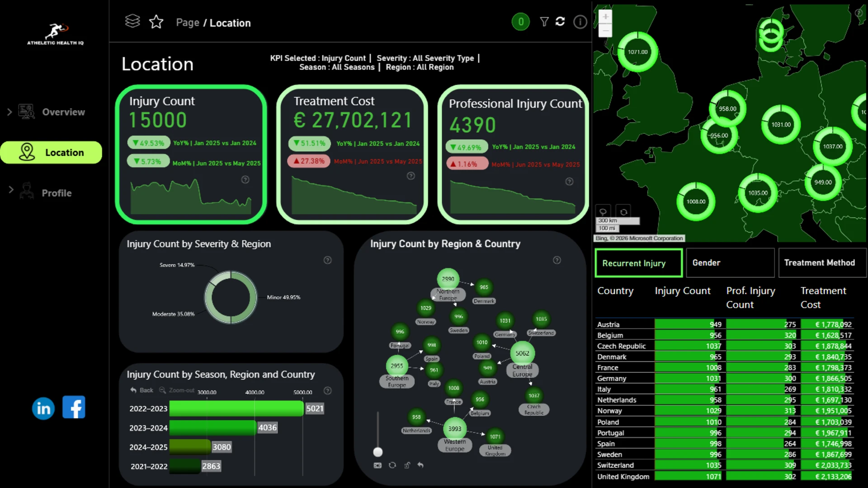Viewport: 868px width, 488px height.
Task: Open the Location page in sidebar
Action: click(51, 152)
